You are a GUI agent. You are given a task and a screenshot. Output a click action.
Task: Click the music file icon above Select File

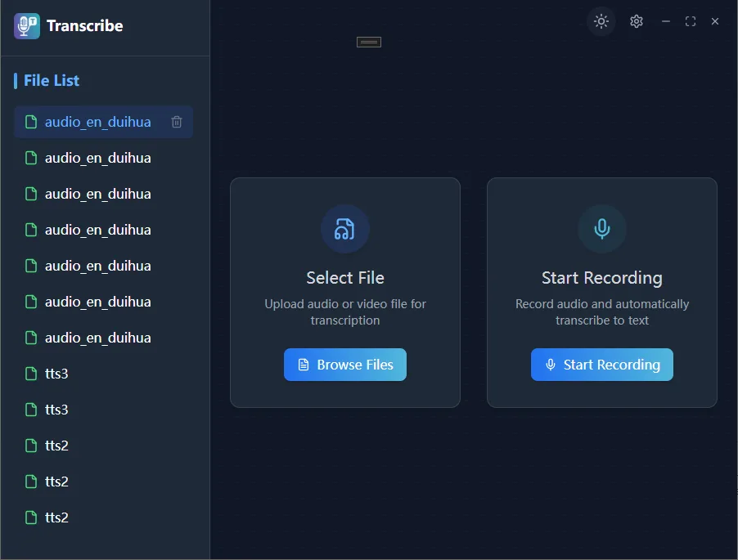[x=345, y=229]
